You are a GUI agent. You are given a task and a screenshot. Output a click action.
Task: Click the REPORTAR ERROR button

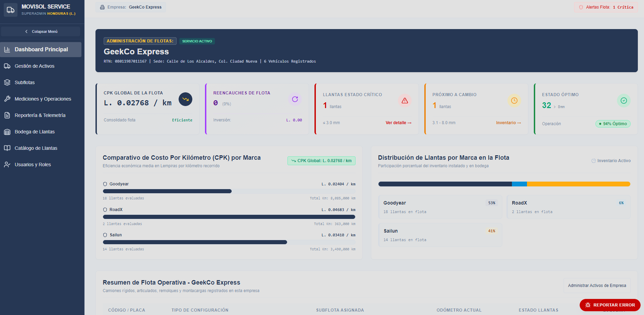[x=610, y=305]
